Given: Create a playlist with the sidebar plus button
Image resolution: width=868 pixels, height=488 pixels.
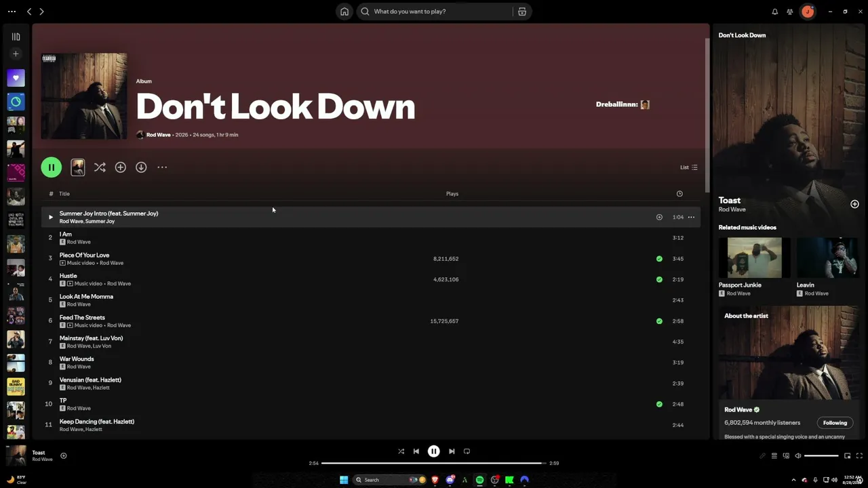Looking at the screenshot, I should (x=16, y=54).
